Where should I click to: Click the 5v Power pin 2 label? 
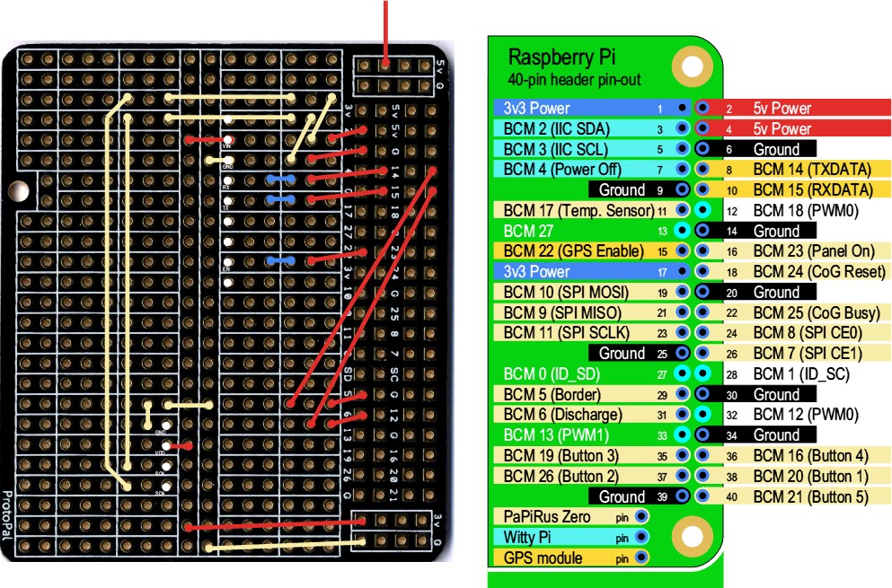[x=782, y=108]
